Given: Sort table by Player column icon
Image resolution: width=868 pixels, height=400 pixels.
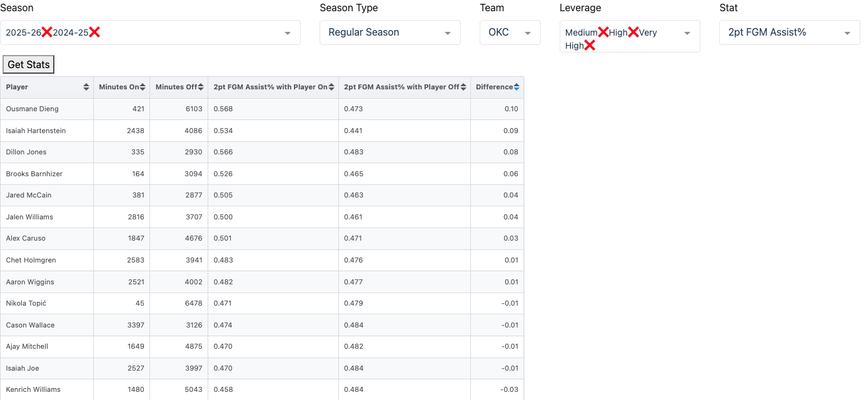Looking at the screenshot, I should (86, 87).
